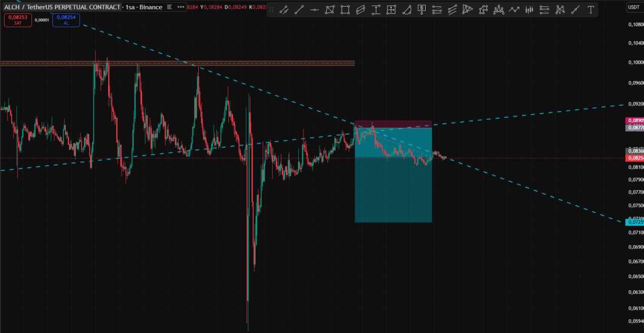Select the square grid crosshair position tool

pos(391,10)
